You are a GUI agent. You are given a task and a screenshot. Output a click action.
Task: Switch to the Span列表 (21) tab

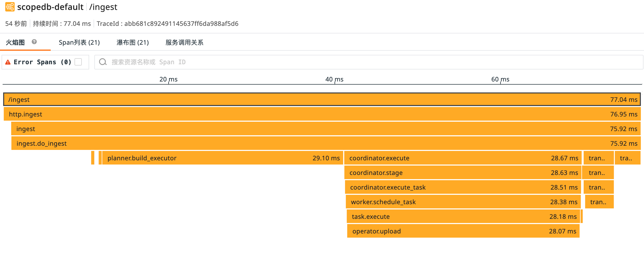click(x=79, y=42)
